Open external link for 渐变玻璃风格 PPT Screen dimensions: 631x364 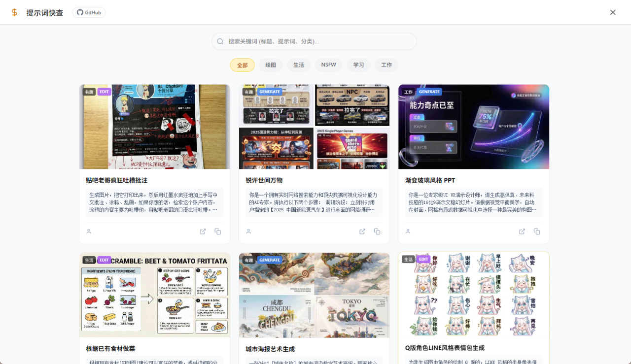(522, 232)
